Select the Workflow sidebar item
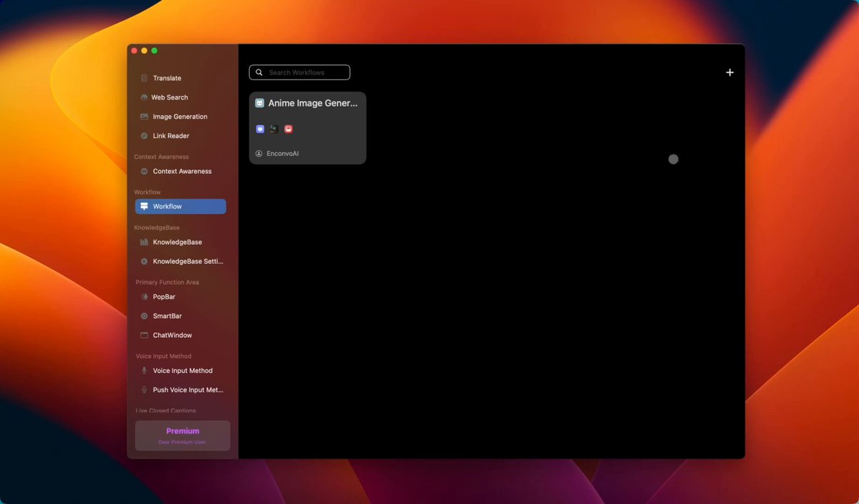The image size is (859, 504). pyautogui.click(x=180, y=207)
